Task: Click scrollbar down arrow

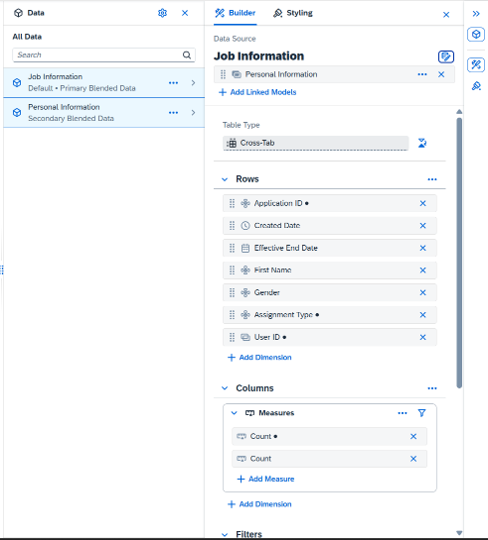Action: click(x=459, y=533)
